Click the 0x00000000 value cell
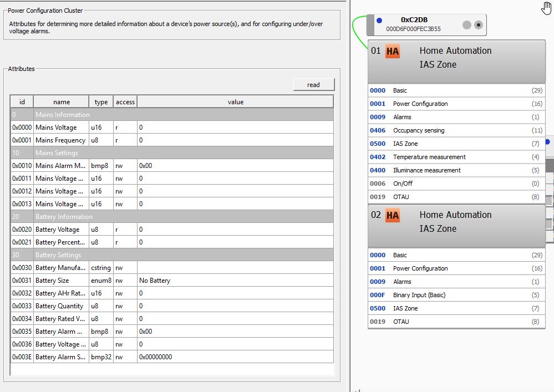Screen dimensions: 554x392 (235, 357)
